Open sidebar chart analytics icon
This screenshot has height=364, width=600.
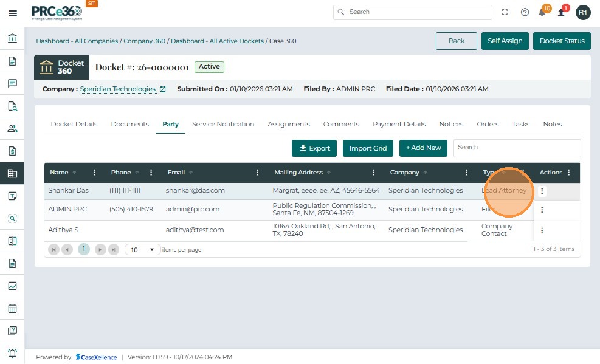click(x=12, y=286)
